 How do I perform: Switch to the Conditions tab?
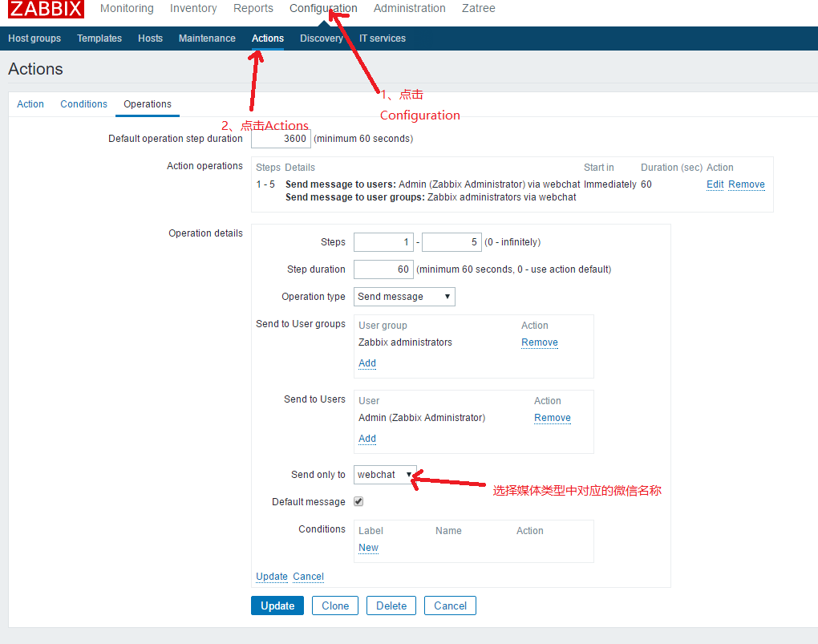pos(83,103)
